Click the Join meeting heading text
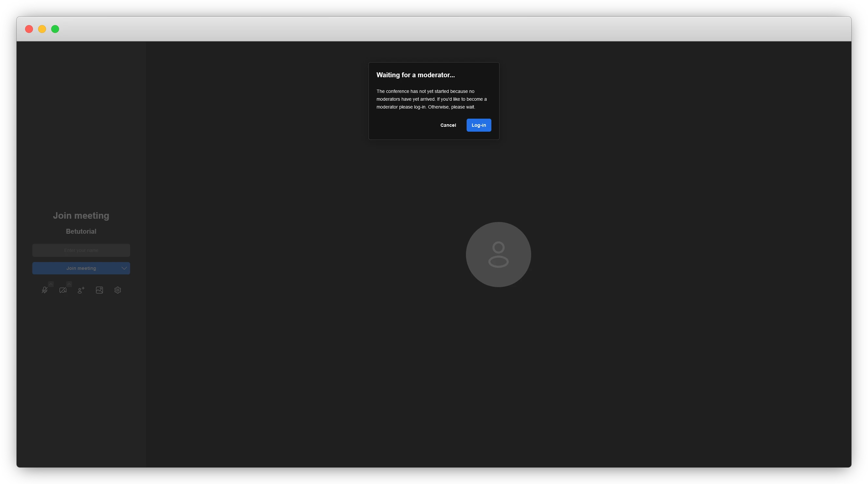The image size is (868, 484). click(x=81, y=215)
